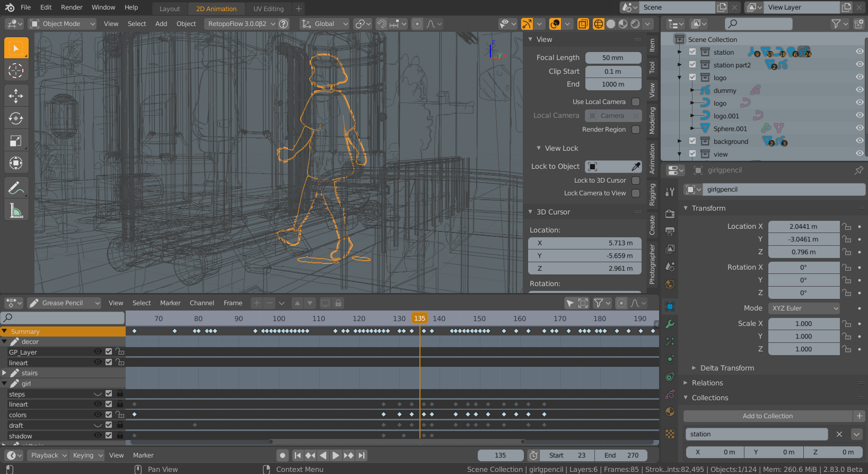Open the Global orientation dropdown

(x=325, y=24)
